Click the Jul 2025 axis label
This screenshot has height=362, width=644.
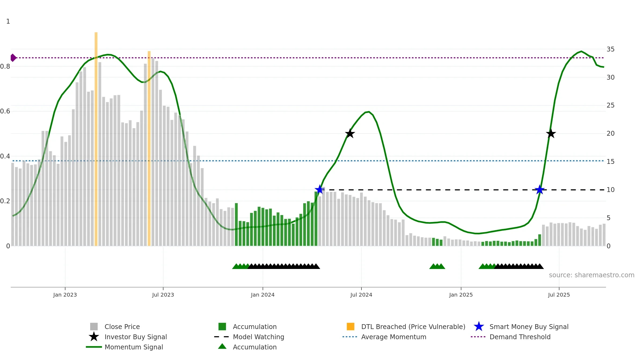click(x=559, y=295)
